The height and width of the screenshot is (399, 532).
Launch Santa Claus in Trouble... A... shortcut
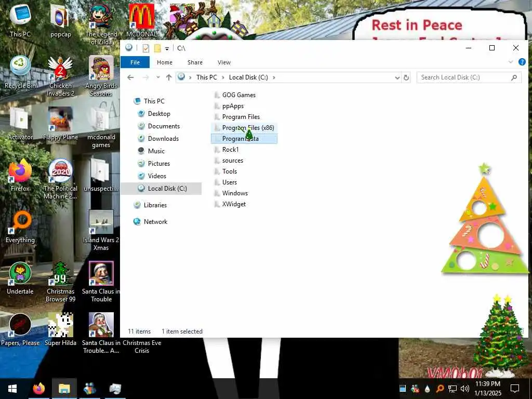click(x=101, y=333)
